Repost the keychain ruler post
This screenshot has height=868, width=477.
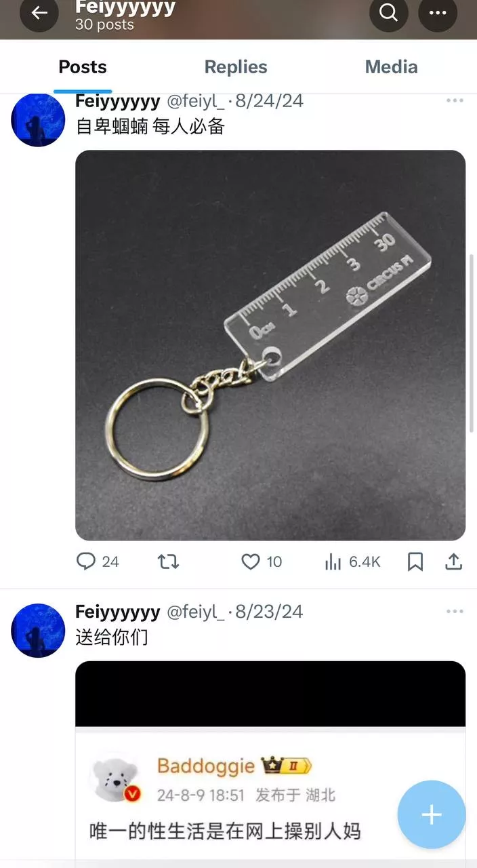168,561
